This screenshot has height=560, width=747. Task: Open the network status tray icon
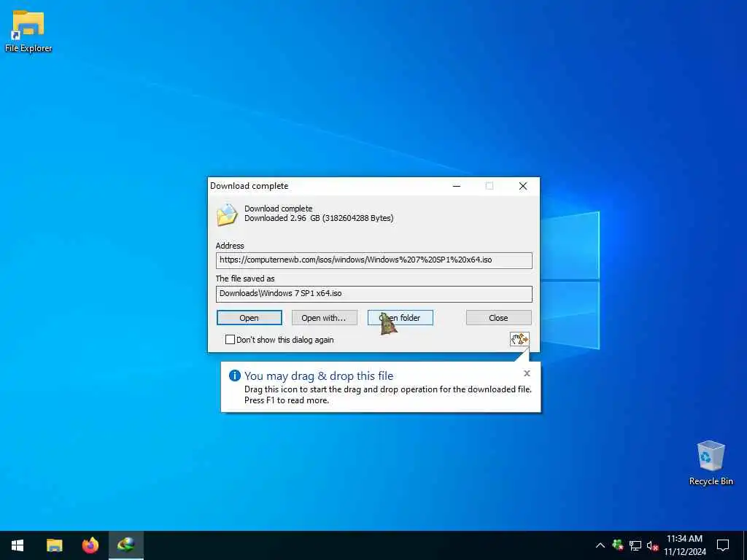pyautogui.click(x=635, y=545)
